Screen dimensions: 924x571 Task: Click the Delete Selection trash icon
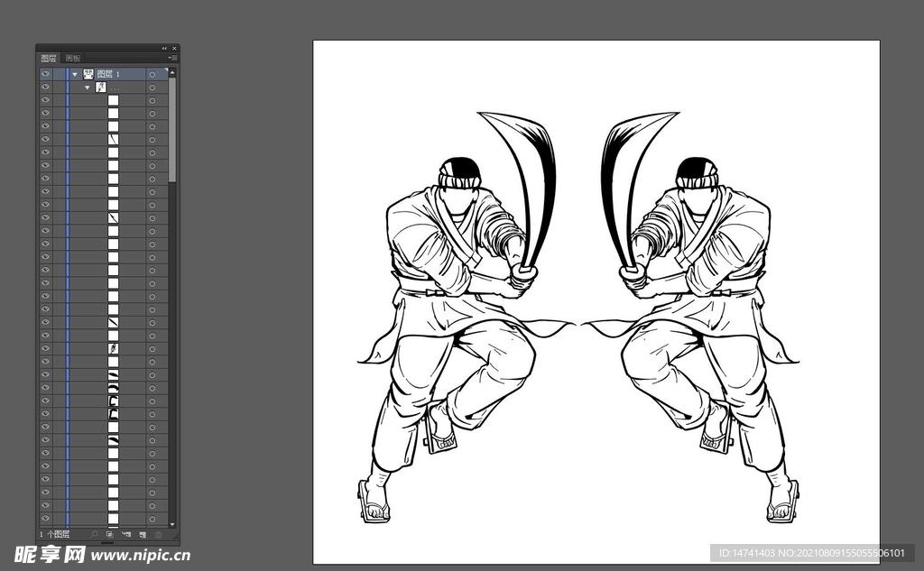click(x=158, y=534)
